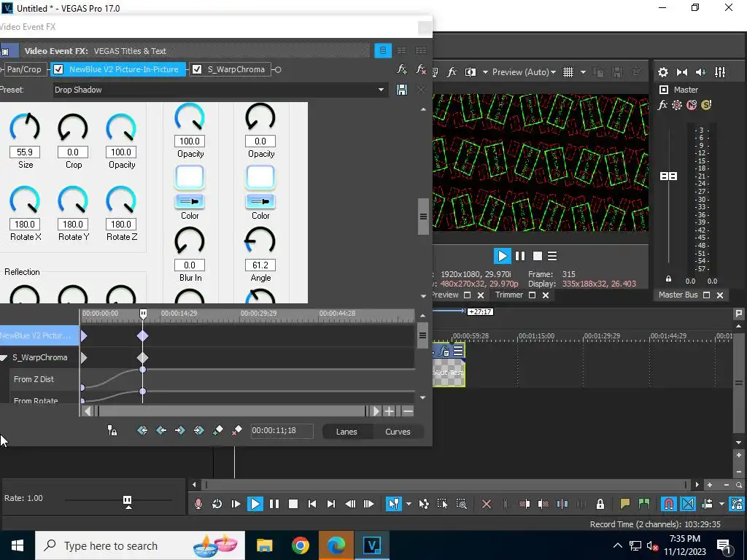Toggle Sync Cursor lock icon
This screenshot has height=560, width=747.
[x=112, y=430]
